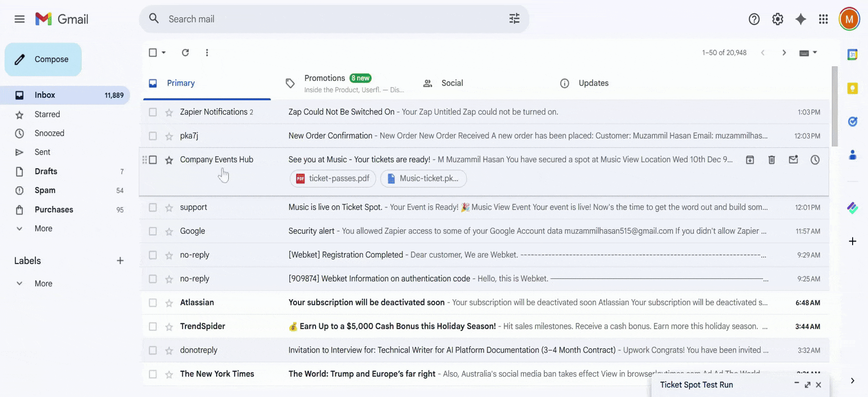Image resolution: width=868 pixels, height=397 pixels.
Task: Open the Sent folder
Action: point(65,152)
